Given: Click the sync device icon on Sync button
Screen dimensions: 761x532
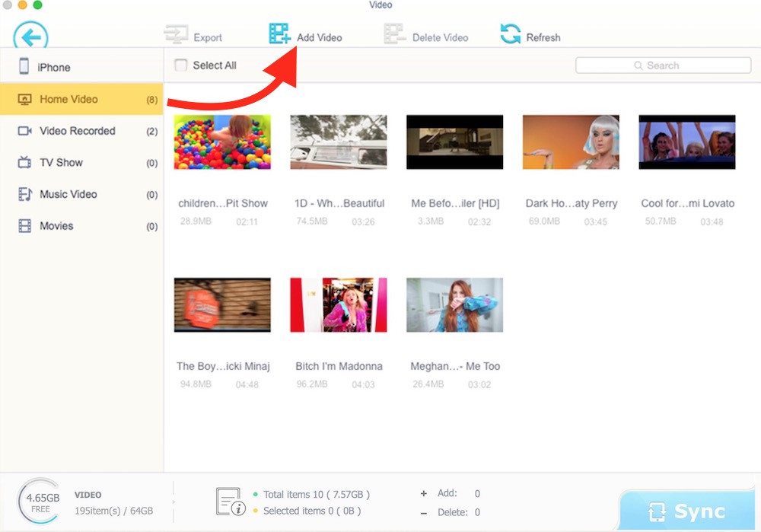Looking at the screenshot, I should (657, 511).
